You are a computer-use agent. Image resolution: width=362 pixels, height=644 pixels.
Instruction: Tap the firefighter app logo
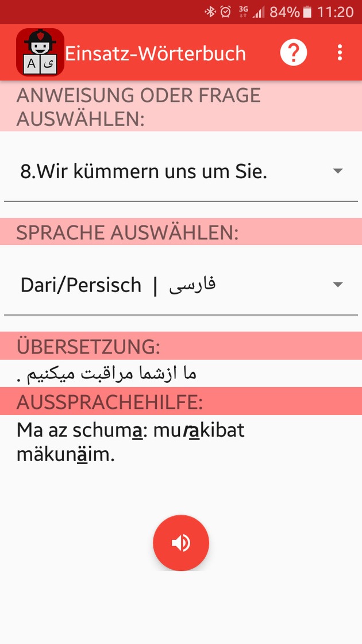[x=40, y=52]
